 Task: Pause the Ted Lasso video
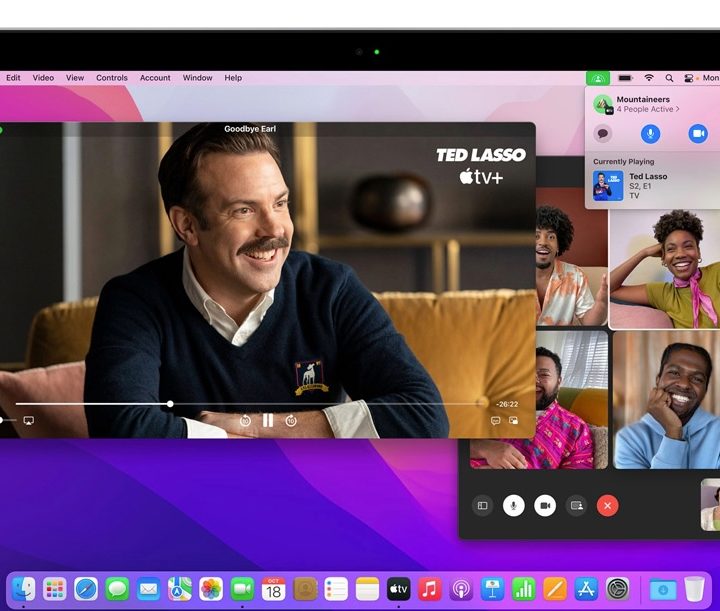click(268, 420)
